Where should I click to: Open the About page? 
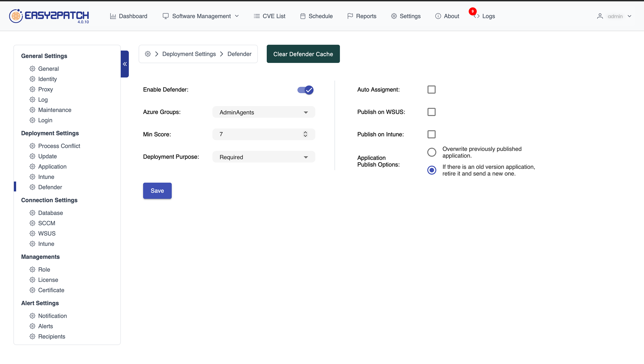coord(447,16)
